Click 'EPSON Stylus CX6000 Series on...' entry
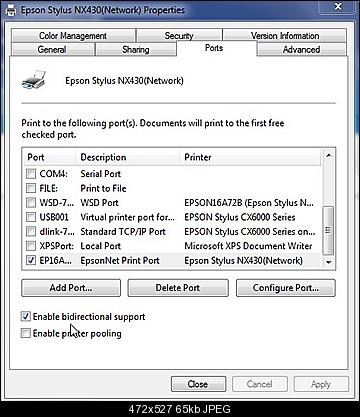 (250, 232)
